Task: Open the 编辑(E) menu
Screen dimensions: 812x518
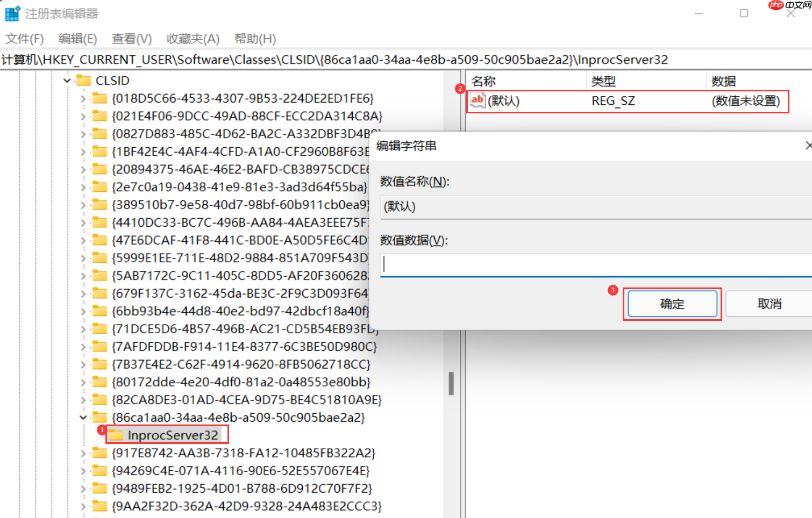Action: [x=77, y=38]
